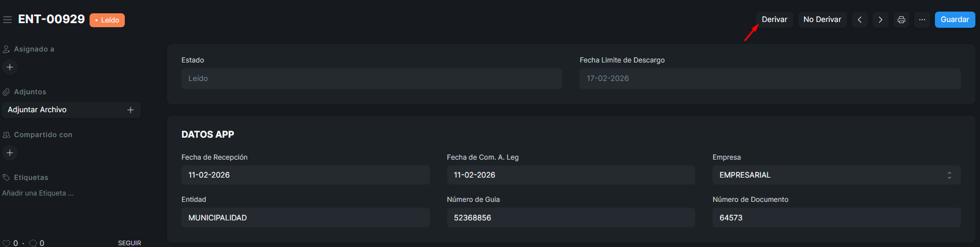Image resolution: width=980 pixels, height=247 pixels.
Task: Click the heart like icon
Action: pyautogui.click(x=7, y=243)
